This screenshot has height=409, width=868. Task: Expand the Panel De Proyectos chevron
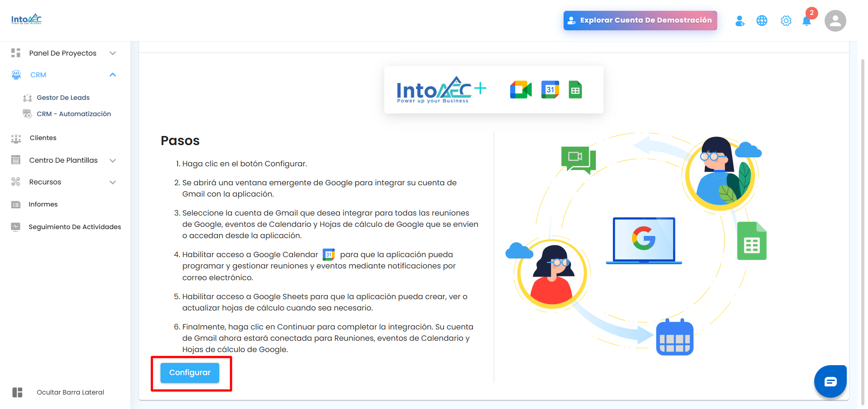[113, 53]
